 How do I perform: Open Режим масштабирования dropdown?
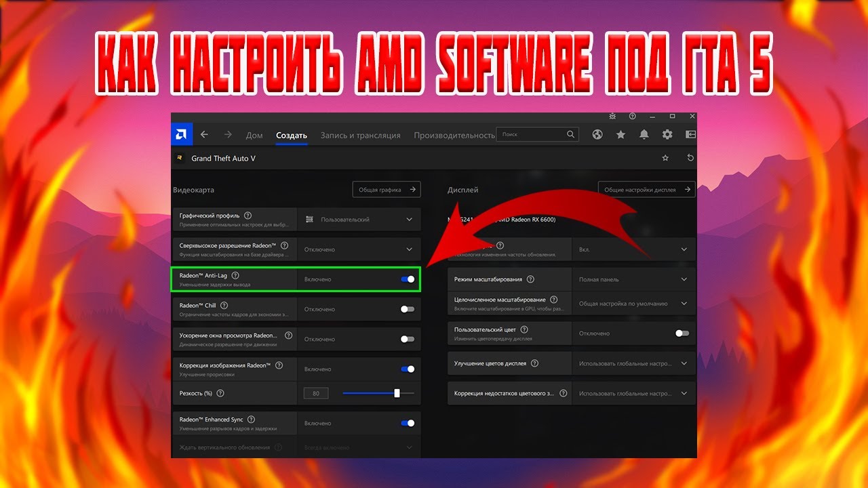pos(634,279)
